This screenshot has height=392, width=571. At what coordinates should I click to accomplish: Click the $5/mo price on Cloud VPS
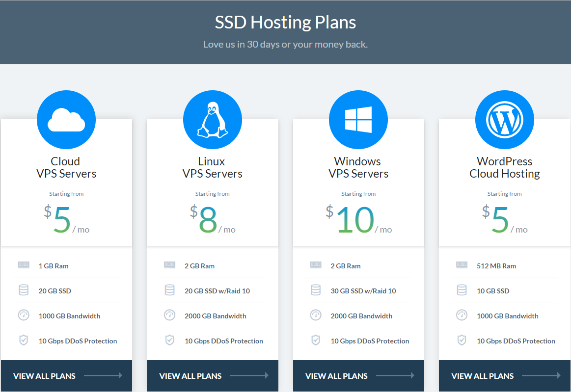click(66, 219)
